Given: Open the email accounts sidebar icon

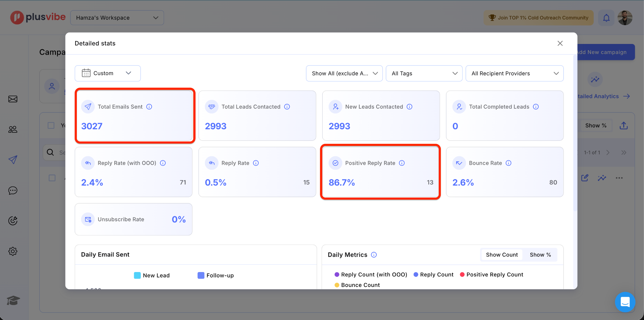Looking at the screenshot, I should pos(13,99).
